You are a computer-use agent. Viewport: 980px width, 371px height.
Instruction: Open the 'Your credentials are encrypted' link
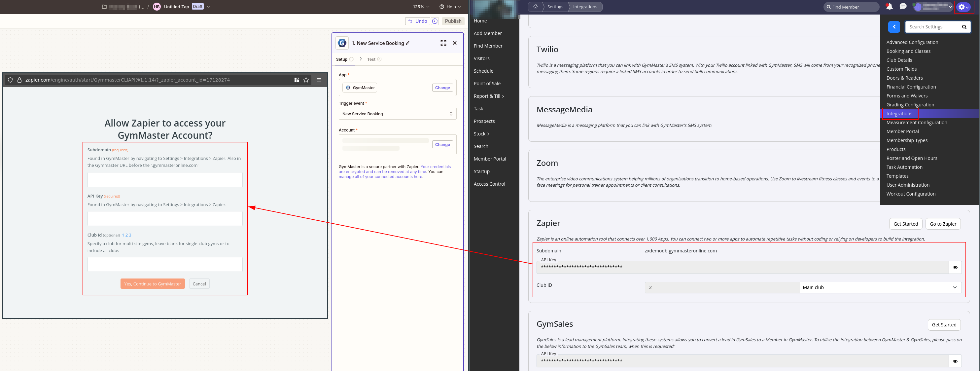click(395, 169)
